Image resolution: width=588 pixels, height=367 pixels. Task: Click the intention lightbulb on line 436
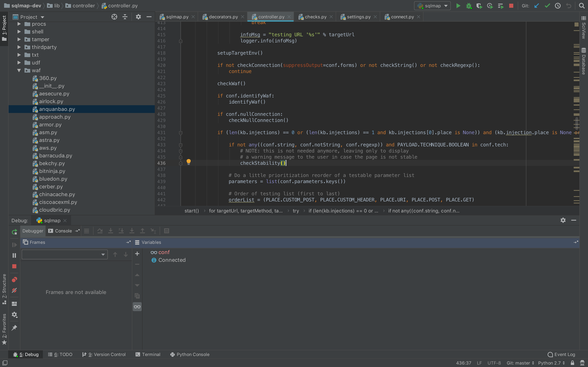[x=189, y=162]
